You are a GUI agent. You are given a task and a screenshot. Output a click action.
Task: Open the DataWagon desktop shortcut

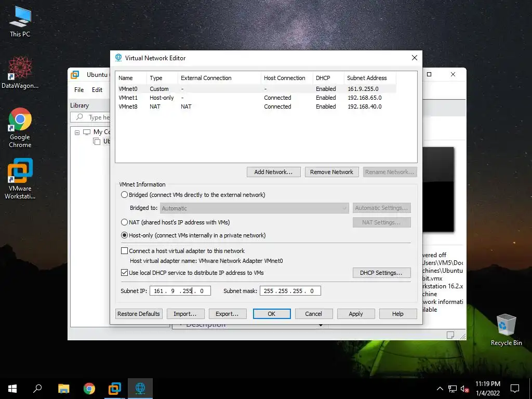click(20, 72)
